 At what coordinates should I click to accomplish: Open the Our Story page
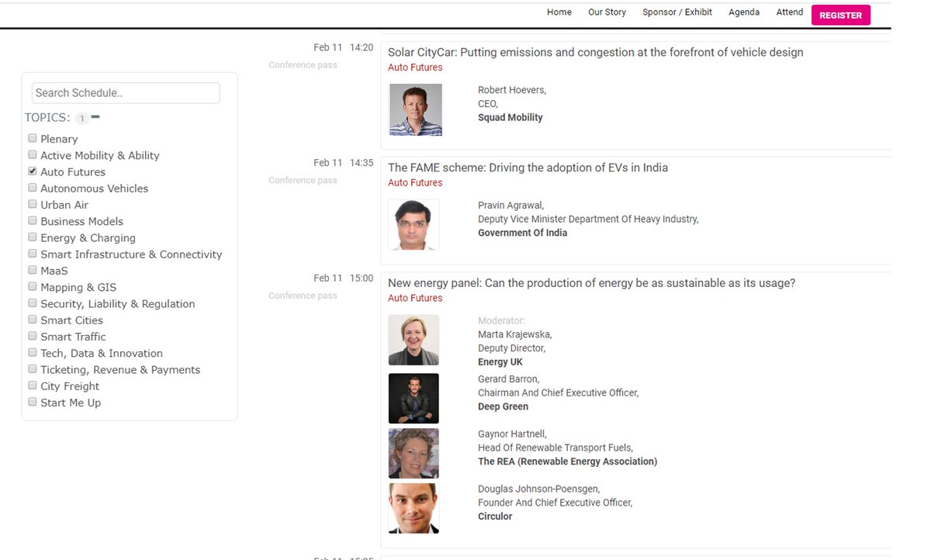coord(607,12)
